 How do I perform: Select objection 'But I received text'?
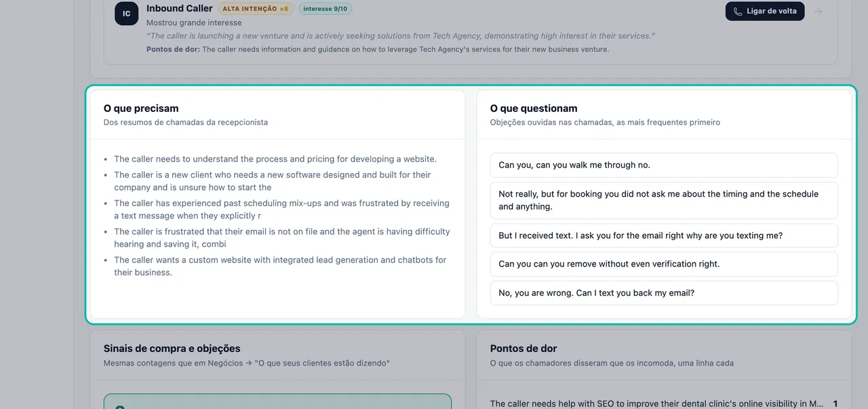pyautogui.click(x=664, y=236)
